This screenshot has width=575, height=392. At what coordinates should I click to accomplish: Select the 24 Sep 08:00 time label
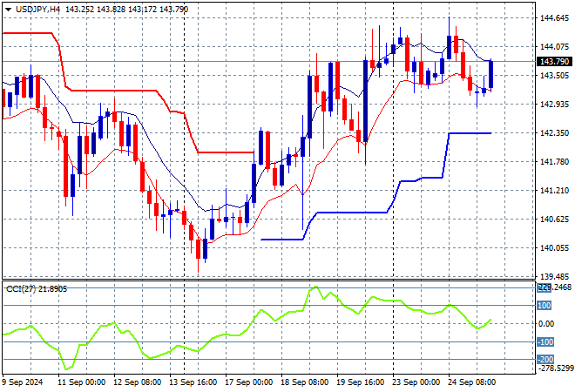(471, 382)
